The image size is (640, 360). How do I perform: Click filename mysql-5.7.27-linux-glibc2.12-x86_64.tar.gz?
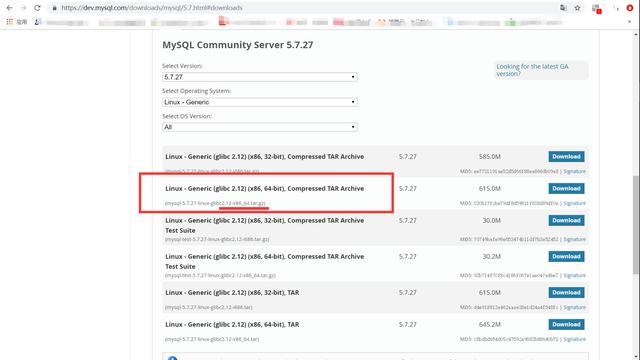pyautogui.click(x=215, y=203)
